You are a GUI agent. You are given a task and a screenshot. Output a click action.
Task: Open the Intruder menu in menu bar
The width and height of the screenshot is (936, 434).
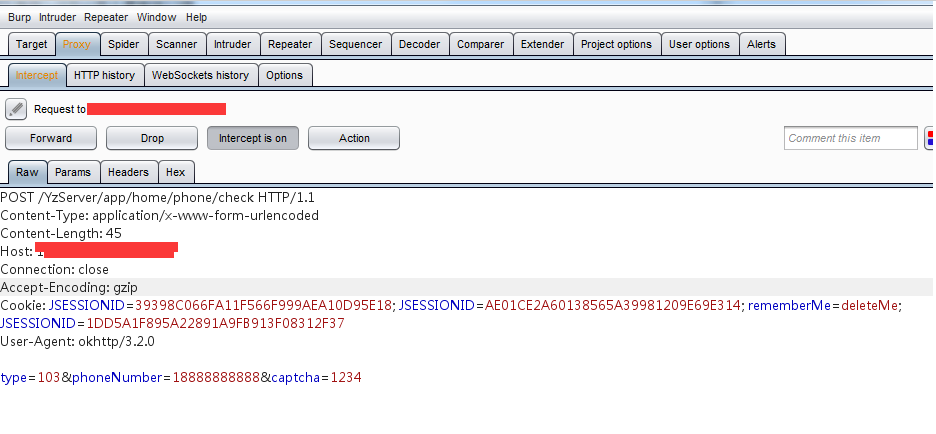click(57, 17)
